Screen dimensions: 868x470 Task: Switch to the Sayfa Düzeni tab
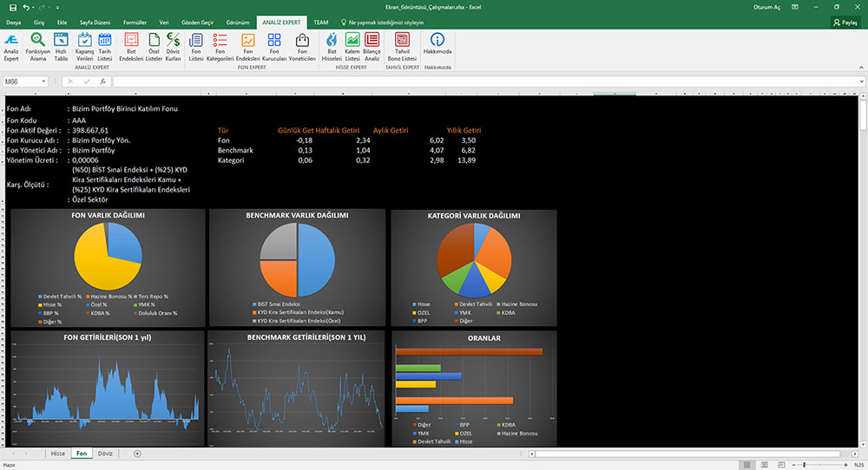coord(95,23)
